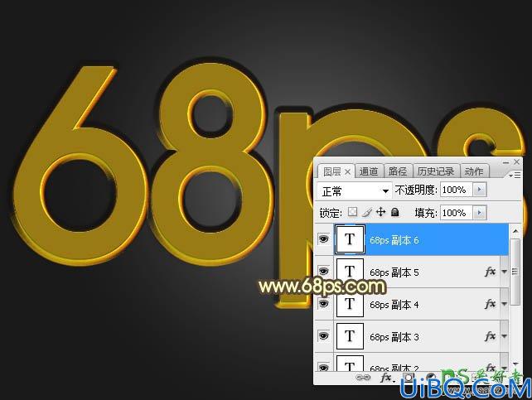Select the 68ps 副本 4 layer name
This screenshot has height=400, width=532.
pyautogui.click(x=394, y=305)
